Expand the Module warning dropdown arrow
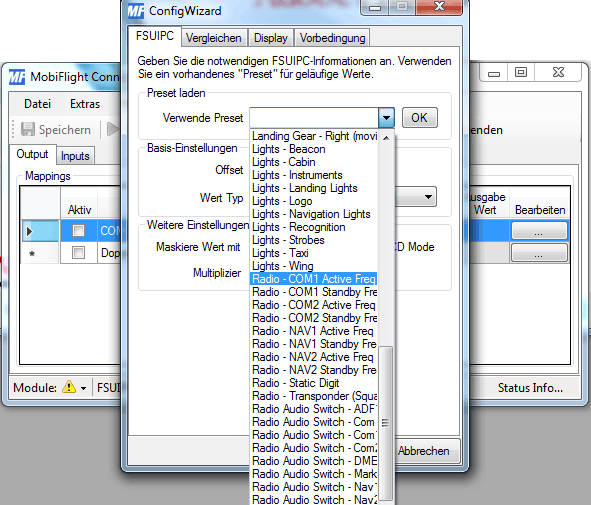591x505 pixels. (x=83, y=388)
